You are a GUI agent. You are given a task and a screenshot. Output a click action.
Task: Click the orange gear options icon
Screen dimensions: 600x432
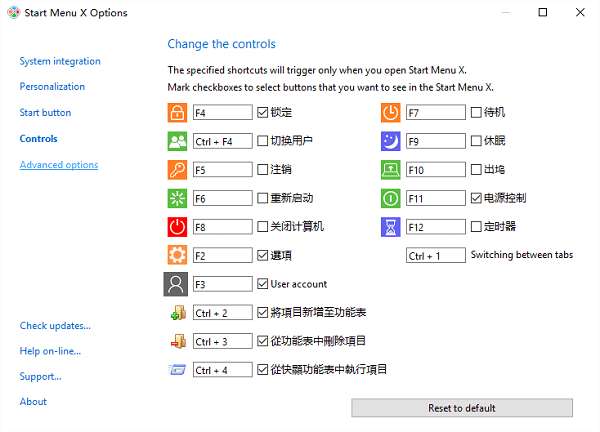click(178, 255)
